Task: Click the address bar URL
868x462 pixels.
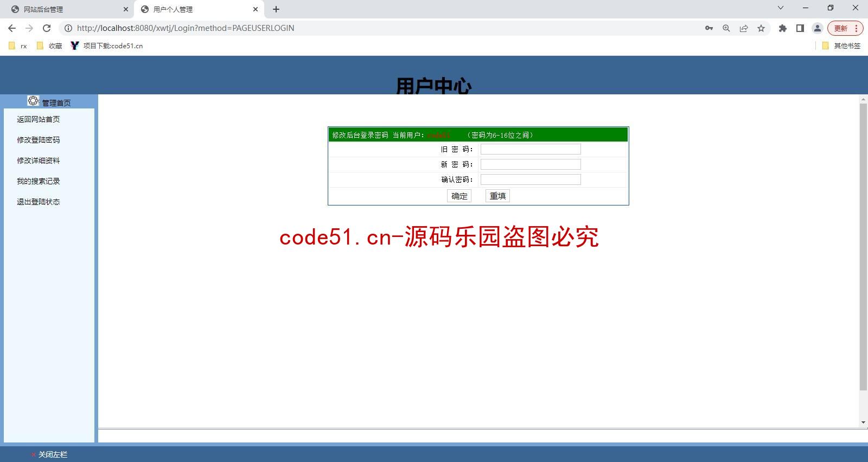Action: click(x=186, y=28)
